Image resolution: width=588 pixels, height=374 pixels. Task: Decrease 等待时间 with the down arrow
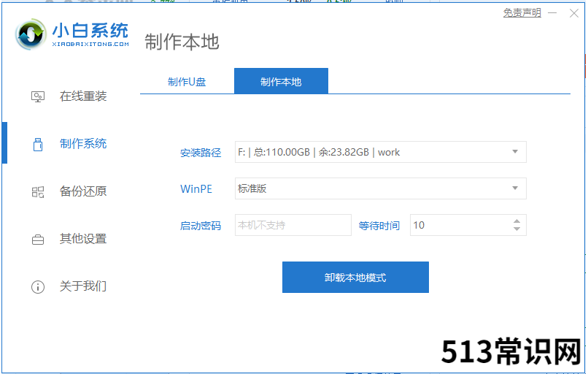coord(517,229)
